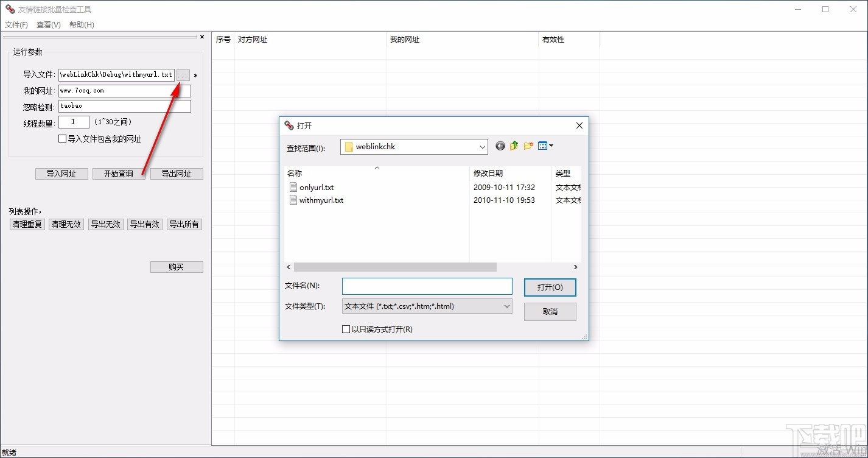Check 以只读方式打开(R) option
868x458 pixels.
tap(346, 329)
